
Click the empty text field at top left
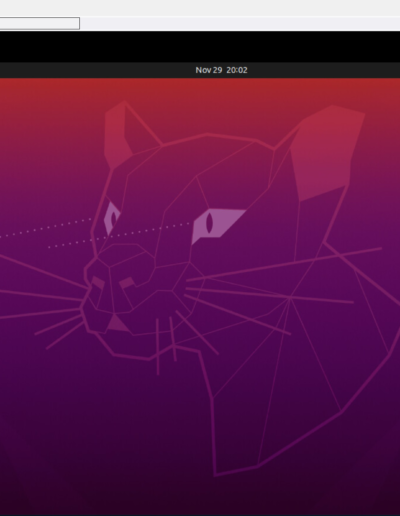pyautogui.click(x=40, y=23)
